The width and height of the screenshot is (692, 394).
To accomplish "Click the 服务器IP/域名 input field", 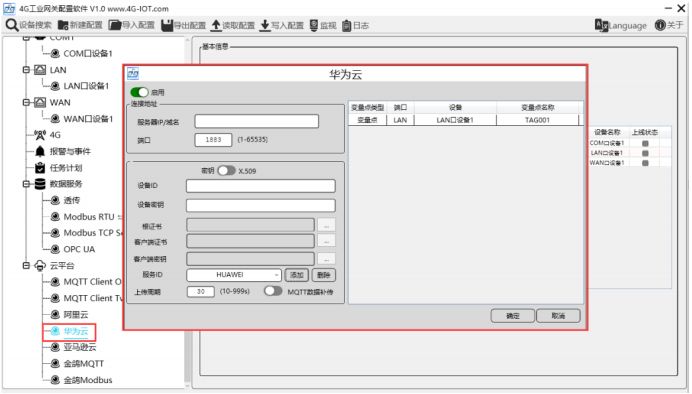I will pyautogui.click(x=256, y=121).
